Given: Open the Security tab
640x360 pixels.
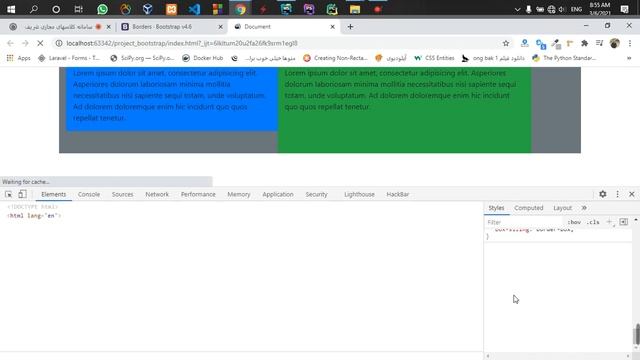Looking at the screenshot, I should [x=316, y=194].
